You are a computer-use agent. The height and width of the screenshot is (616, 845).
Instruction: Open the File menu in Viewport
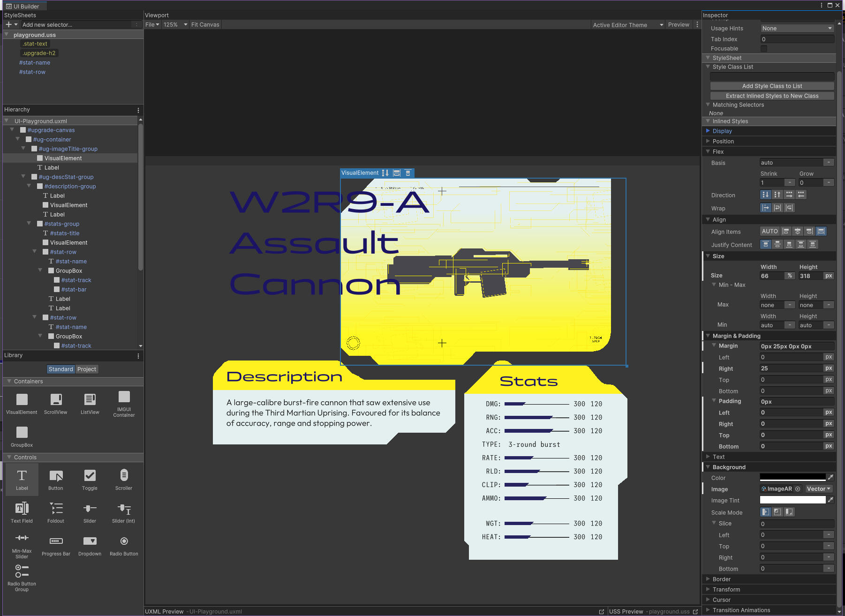(x=152, y=25)
